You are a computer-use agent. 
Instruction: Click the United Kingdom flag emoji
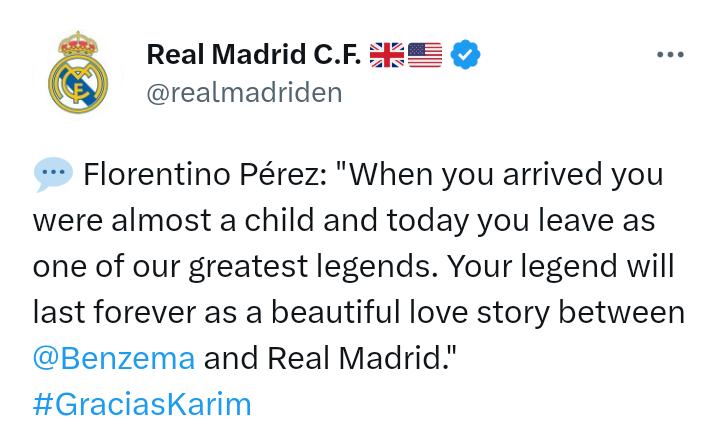386,55
